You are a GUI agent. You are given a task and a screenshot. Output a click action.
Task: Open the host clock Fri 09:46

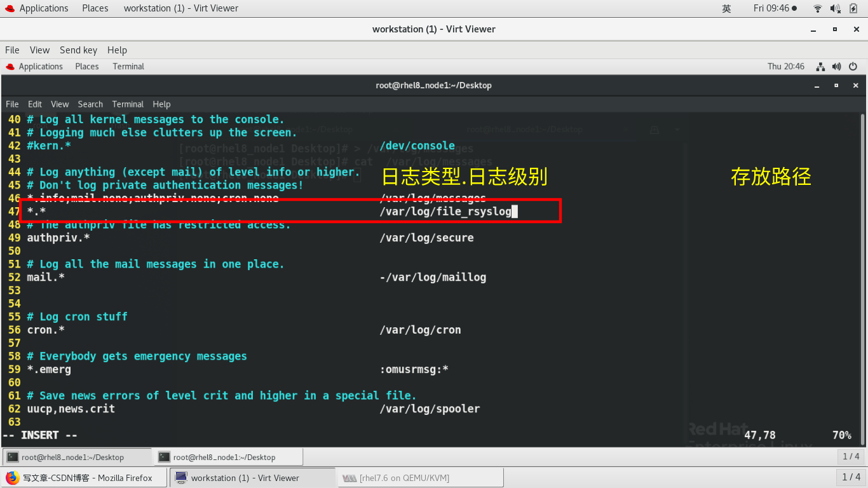coord(771,8)
